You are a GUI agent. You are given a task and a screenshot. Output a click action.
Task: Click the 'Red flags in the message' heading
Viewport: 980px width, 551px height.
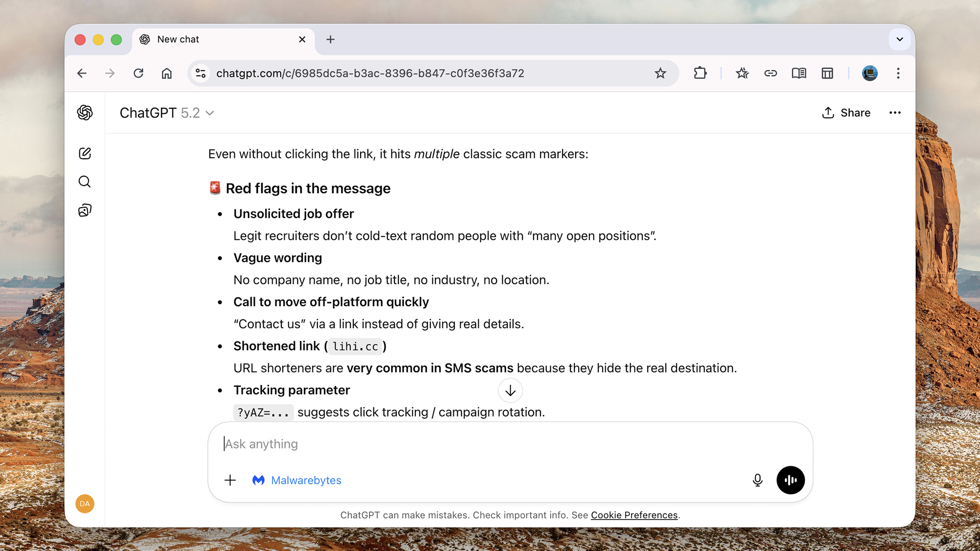tap(308, 188)
